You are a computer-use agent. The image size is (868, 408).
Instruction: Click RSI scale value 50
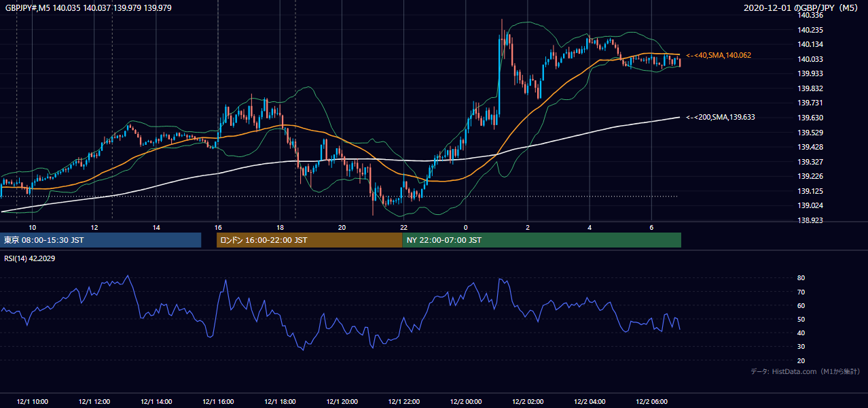pyautogui.click(x=801, y=319)
